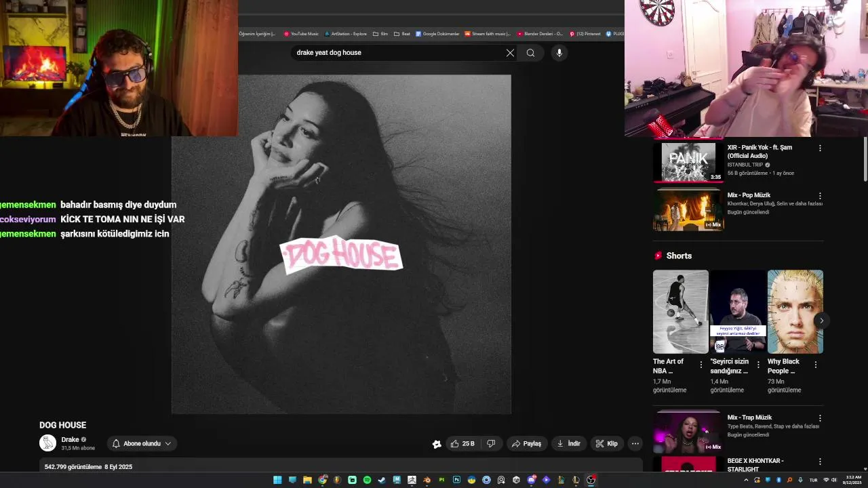This screenshot has width=868, height=488.
Task: Open options for The Art of NBA short
Action: pos(701,365)
